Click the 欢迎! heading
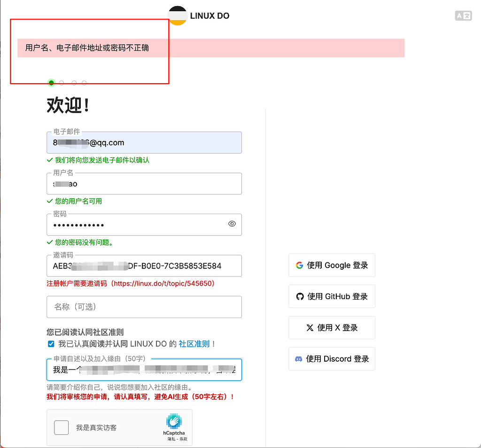 point(68,105)
